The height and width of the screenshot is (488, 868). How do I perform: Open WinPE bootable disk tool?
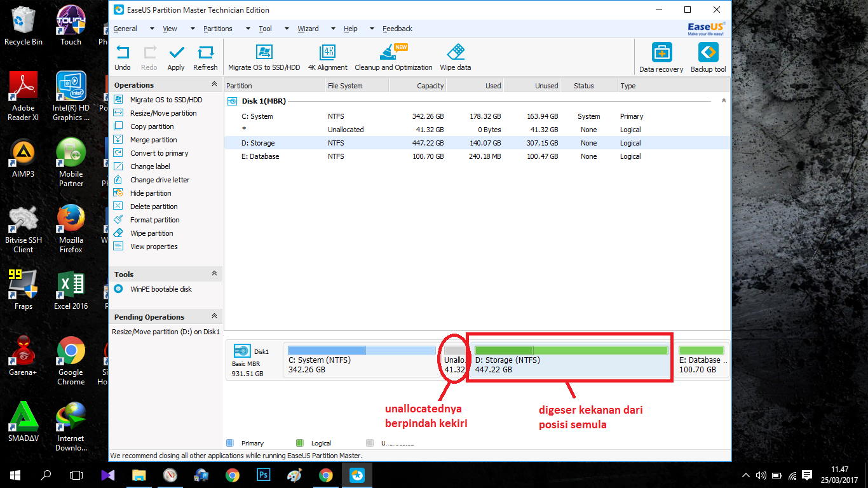pos(161,289)
